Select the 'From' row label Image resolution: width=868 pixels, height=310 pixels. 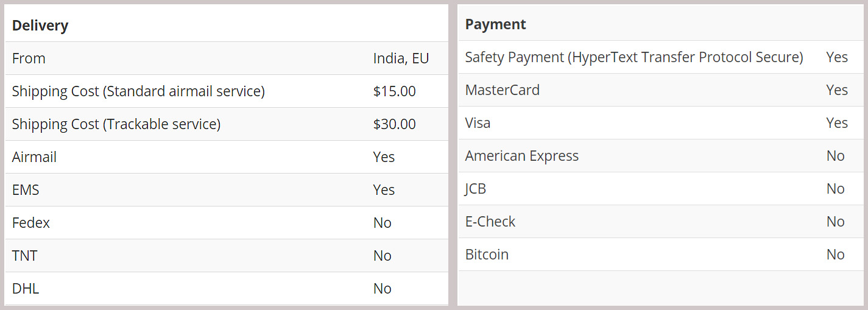tap(29, 58)
